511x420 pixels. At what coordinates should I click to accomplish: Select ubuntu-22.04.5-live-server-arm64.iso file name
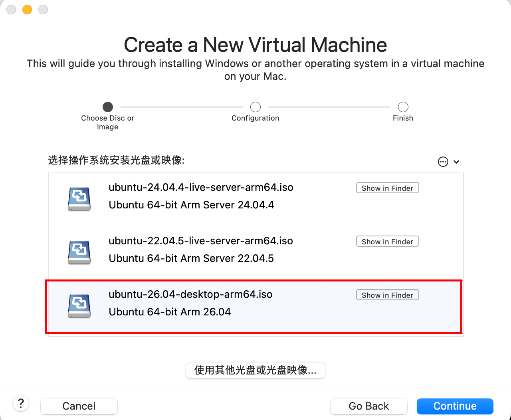click(201, 241)
